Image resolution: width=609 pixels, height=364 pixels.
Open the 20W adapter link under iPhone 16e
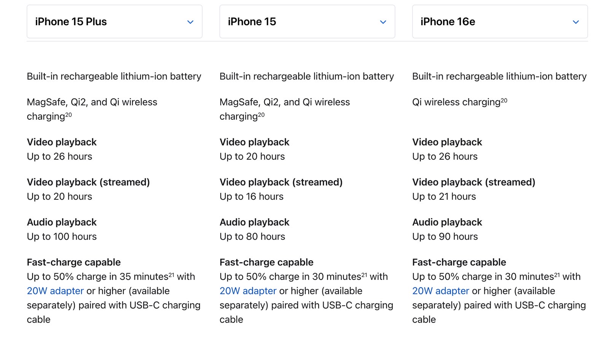[x=441, y=291]
